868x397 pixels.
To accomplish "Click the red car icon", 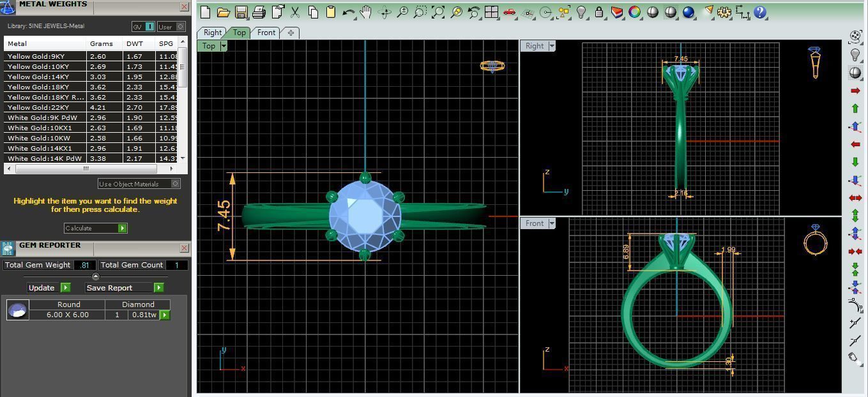I will pos(509,12).
